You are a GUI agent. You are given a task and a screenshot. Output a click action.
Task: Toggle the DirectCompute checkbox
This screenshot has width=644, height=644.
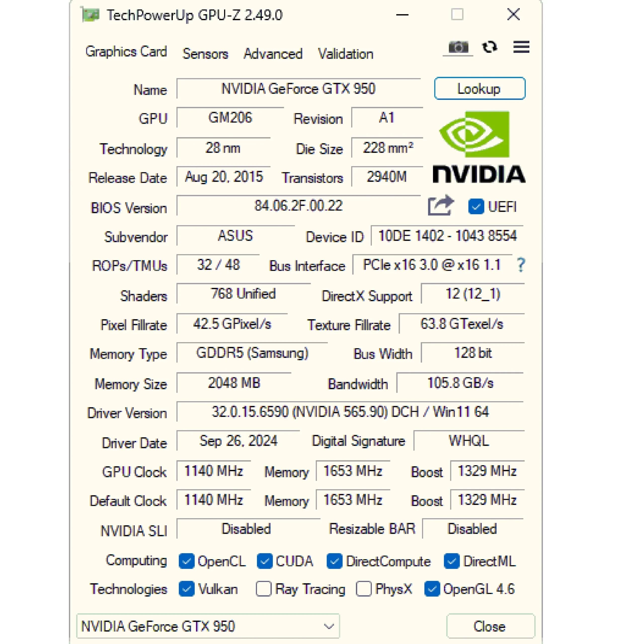[x=334, y=561]
